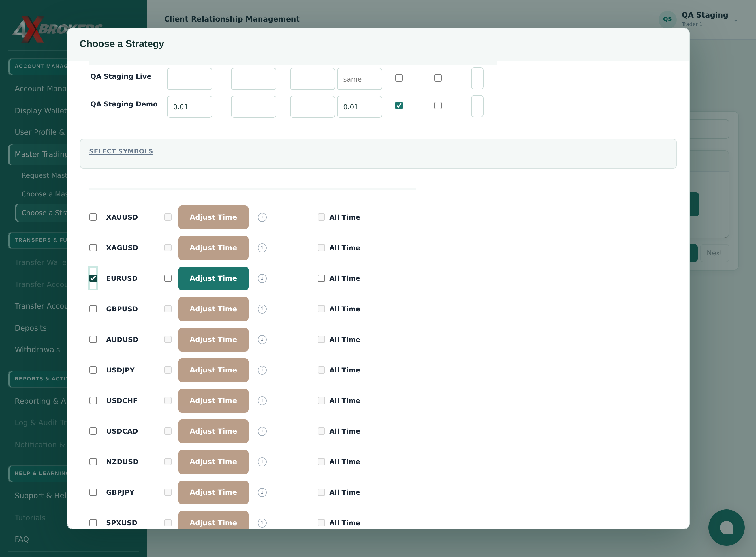Open the chat bubble widget
The height and width of the screenshot is (557, 756).
point(726,527)
